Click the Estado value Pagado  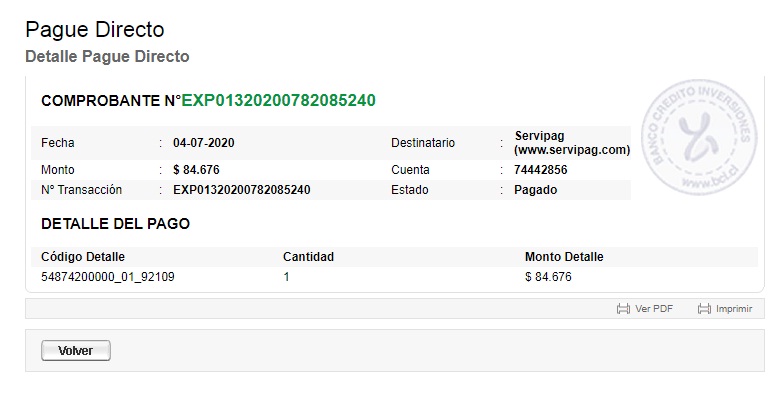536,190
